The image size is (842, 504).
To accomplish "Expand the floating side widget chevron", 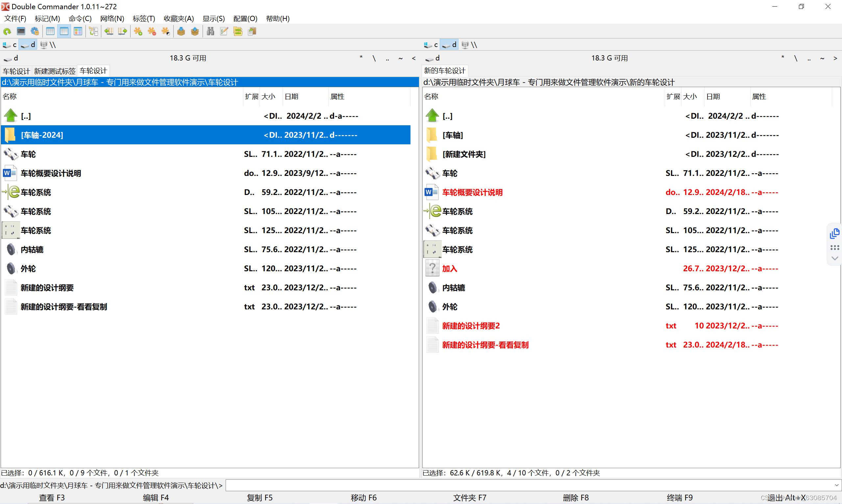I will 834,258.
